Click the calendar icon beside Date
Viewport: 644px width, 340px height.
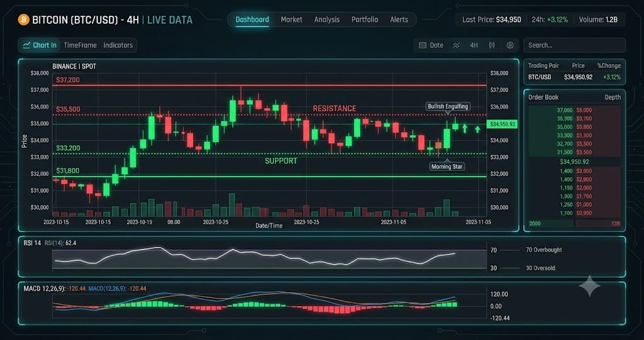tap(422, 45)
